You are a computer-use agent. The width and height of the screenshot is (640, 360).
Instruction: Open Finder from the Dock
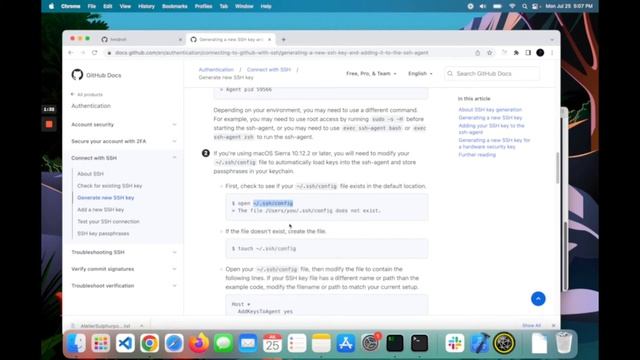pyautogui.click(x=76, y=343)
